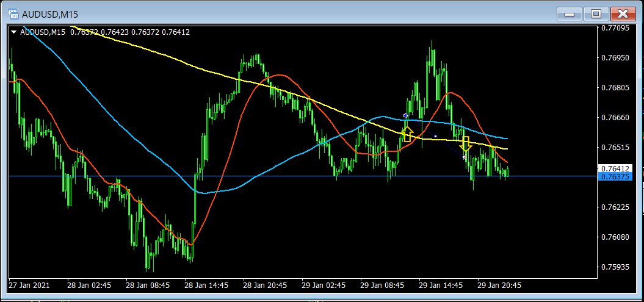Click the 28 Jan 02:45 time label
The image size is (644, 302).
[90, 285]
